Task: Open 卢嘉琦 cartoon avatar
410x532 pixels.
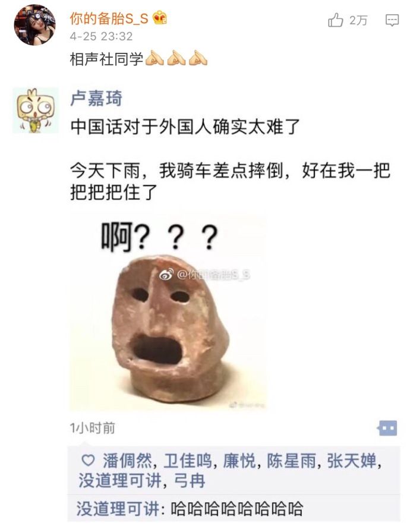Action: click(x=35, y=111)
